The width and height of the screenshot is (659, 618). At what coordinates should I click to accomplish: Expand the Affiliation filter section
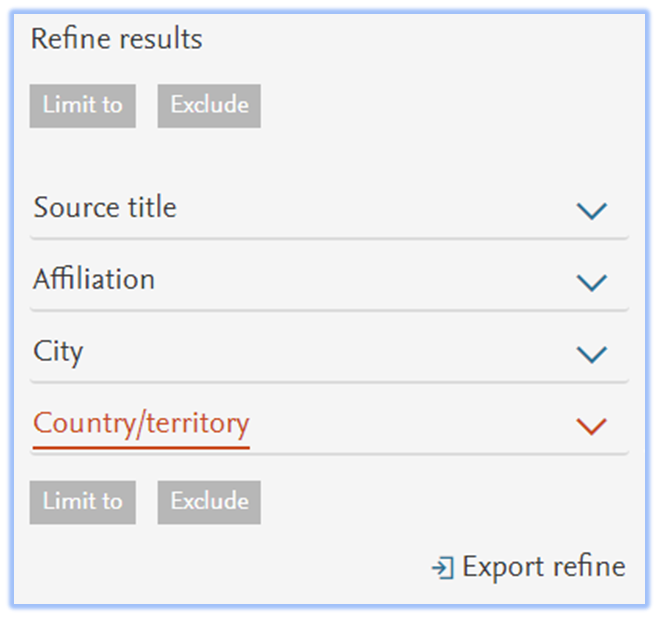(x=329, y=279)
